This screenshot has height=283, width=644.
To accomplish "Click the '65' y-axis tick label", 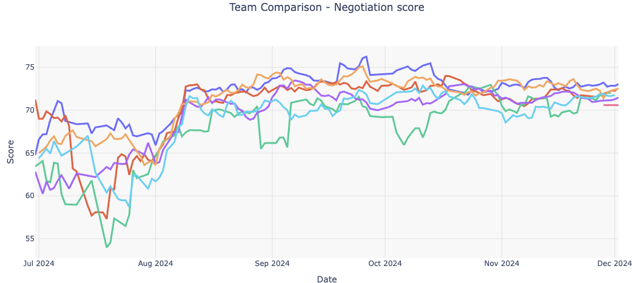I will coord(27,153).
